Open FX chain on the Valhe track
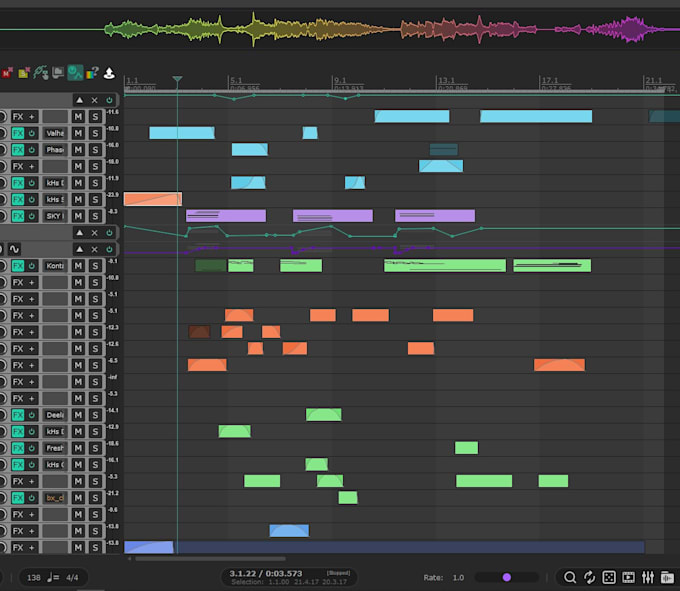 click(18, 133)
